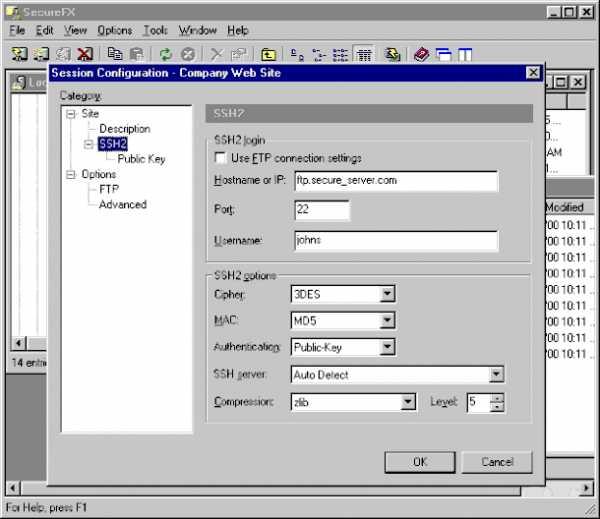
Task: Open the Authentication dropdown
Action: point(388,347)
